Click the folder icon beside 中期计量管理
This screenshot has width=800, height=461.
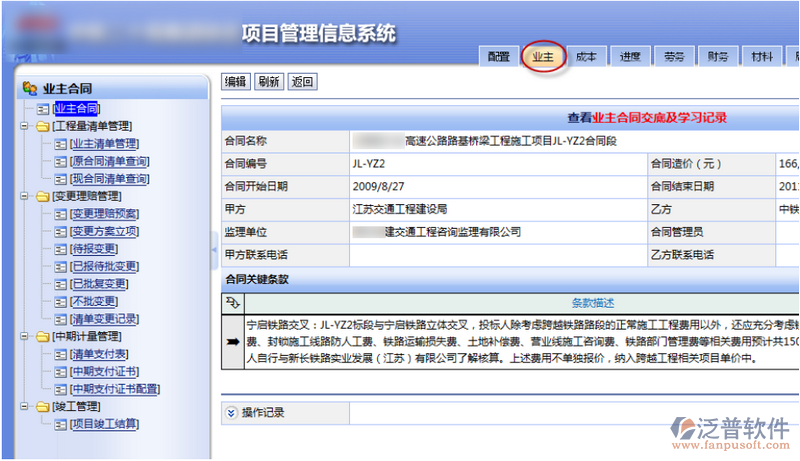[x=42, y=337]
